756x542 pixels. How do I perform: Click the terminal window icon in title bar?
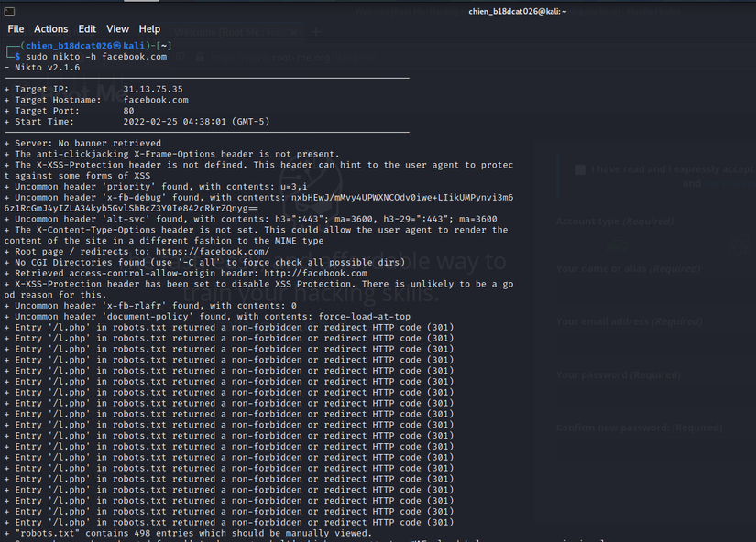[x=9, y=11]
